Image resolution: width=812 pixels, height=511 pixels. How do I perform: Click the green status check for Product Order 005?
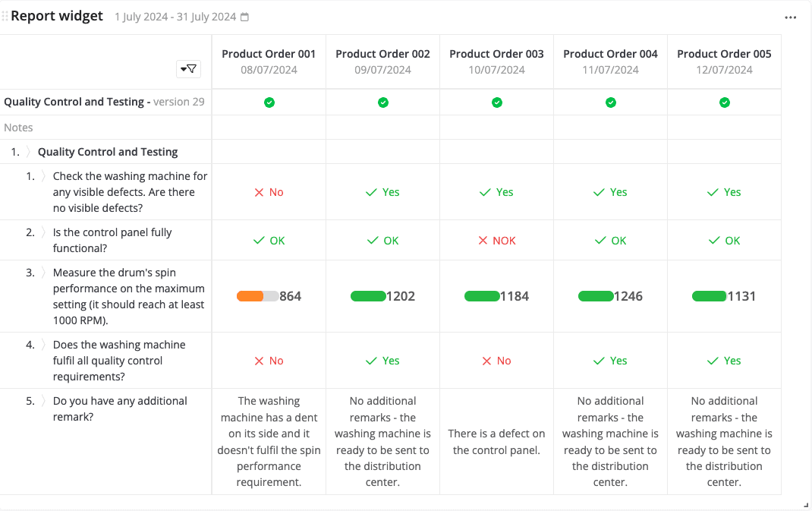pos(724,102)
